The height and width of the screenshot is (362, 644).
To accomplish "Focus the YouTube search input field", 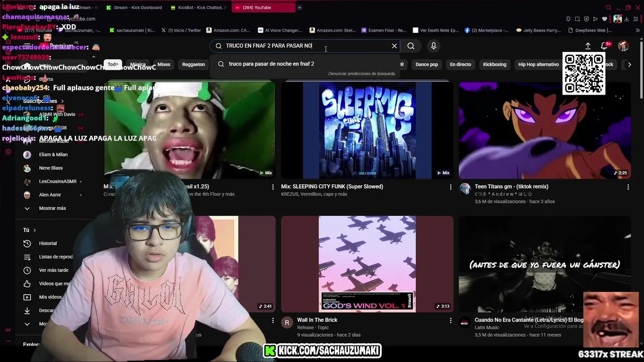I will [305, 46].
